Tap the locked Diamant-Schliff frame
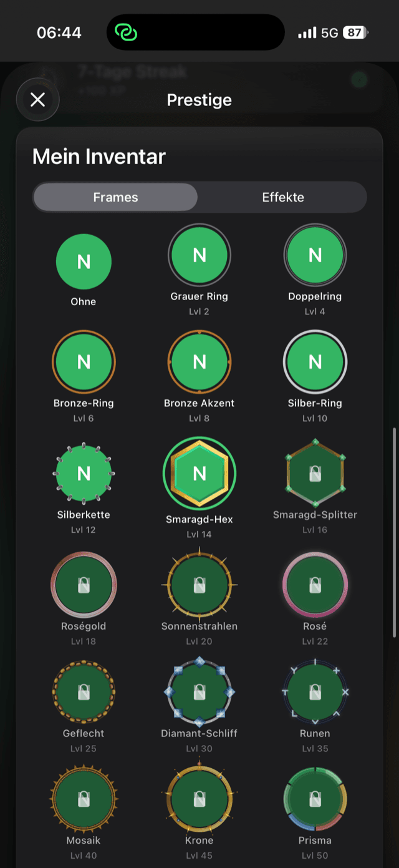This screenshot has width=399, height=868. tap(199, 692)
